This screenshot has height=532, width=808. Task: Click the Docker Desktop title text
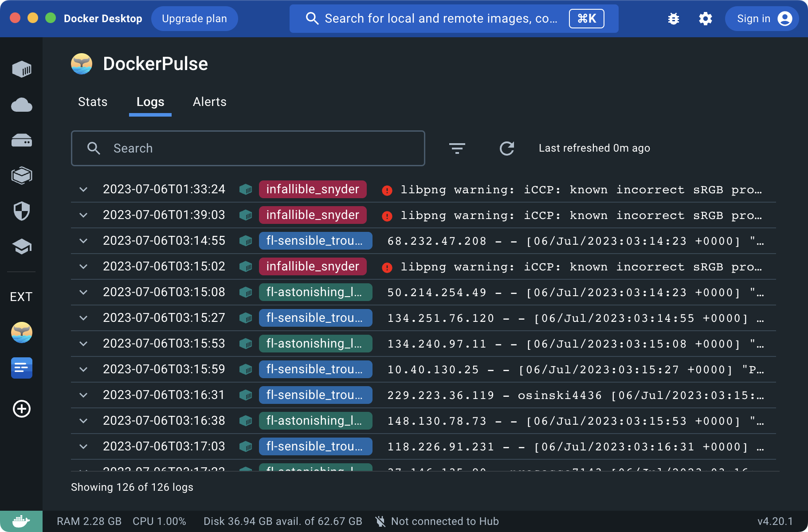pos(103,19)
